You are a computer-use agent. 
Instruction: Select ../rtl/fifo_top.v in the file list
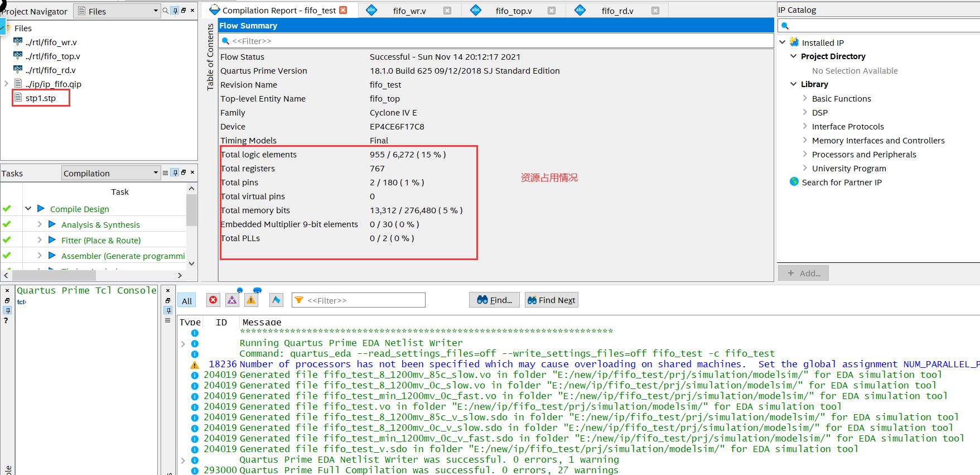(x=53, y=56)
